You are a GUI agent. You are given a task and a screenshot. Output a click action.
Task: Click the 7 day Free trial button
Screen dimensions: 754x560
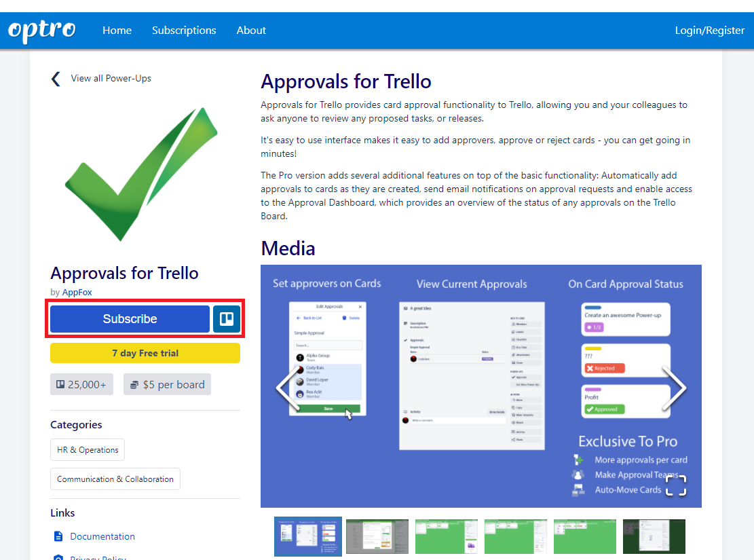tap(145, 353)
